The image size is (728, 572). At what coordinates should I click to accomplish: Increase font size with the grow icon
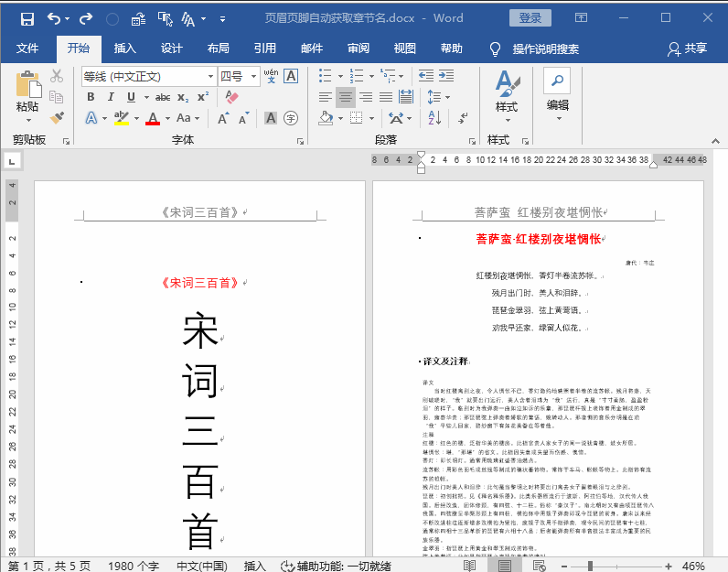(x=223, y=118)
